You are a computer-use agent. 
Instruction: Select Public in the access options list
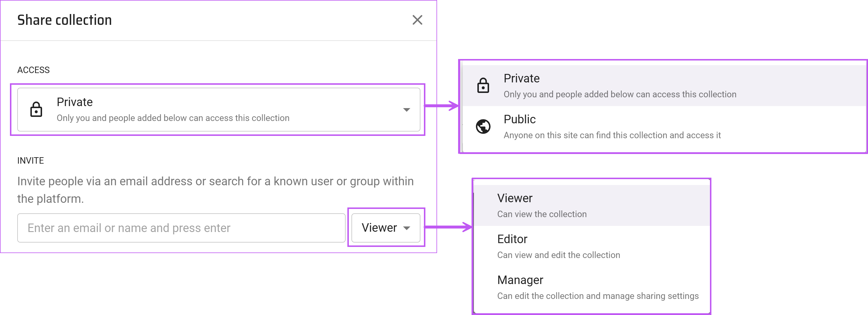click(519, 120)
